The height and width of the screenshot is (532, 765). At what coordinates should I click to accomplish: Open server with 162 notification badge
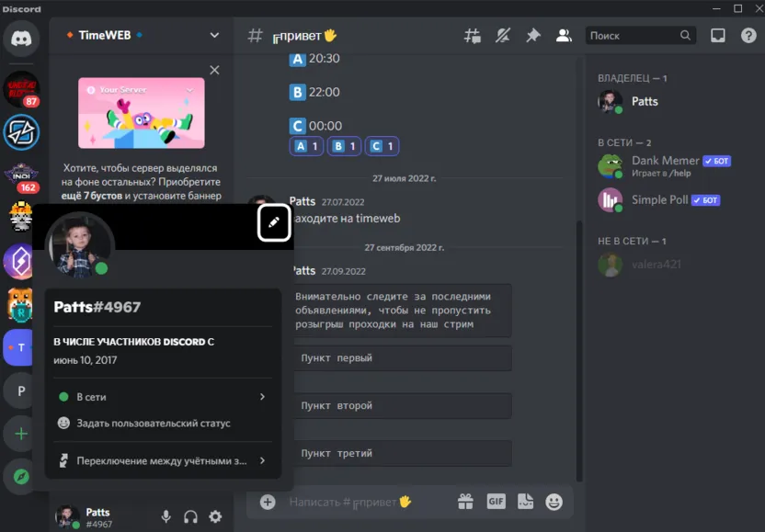[x=21, y=175]
